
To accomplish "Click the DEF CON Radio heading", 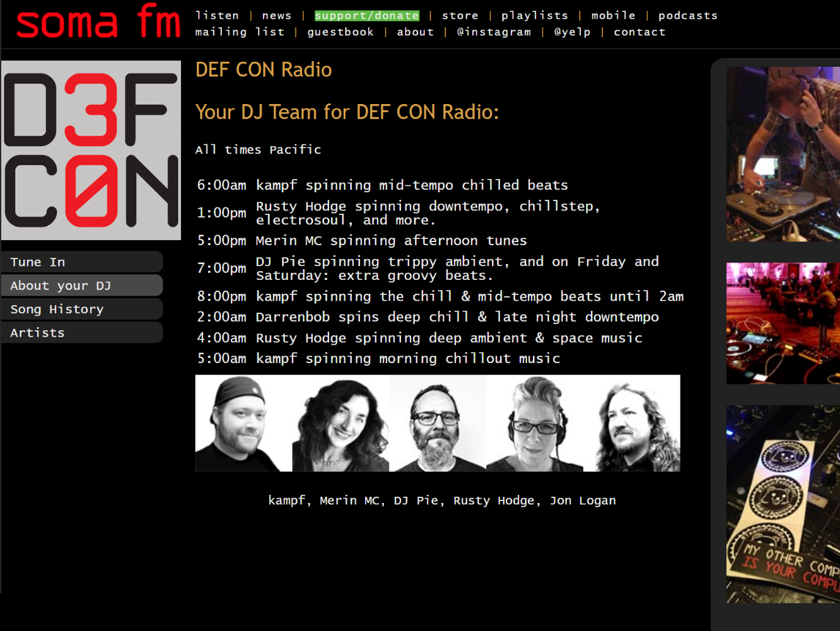I will 264,69.
